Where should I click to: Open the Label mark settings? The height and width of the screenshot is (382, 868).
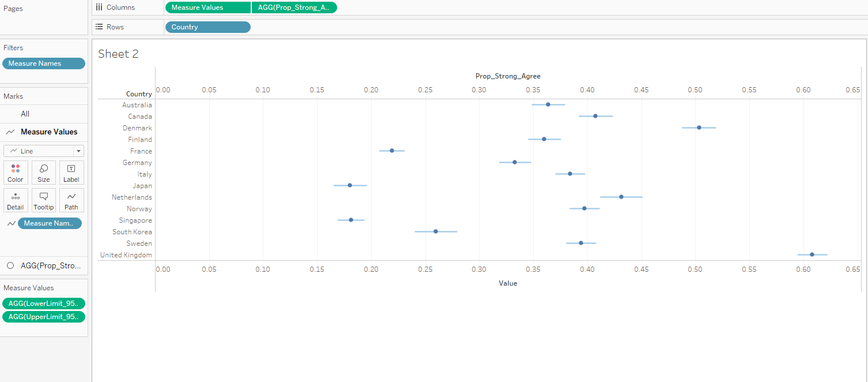coord(71,173)
